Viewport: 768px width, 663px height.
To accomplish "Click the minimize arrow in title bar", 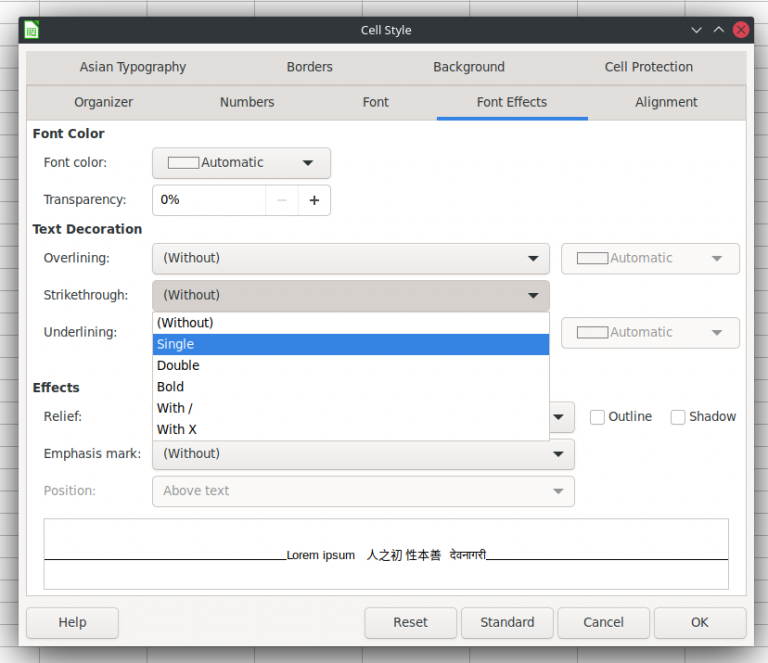I will point(697,30).
